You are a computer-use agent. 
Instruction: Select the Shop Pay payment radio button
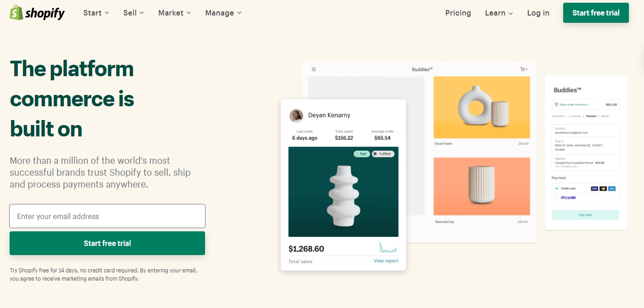coord(557,198)
